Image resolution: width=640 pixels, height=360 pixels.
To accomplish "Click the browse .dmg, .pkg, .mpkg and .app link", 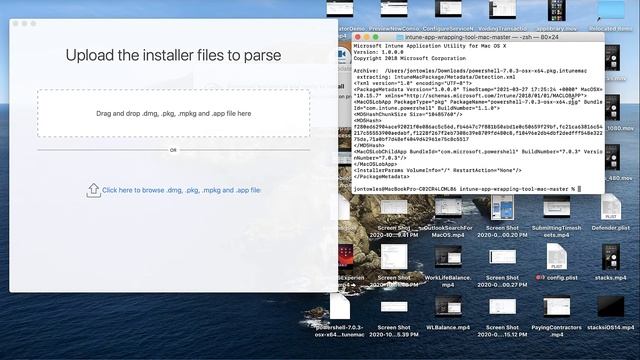I will 181,190.
